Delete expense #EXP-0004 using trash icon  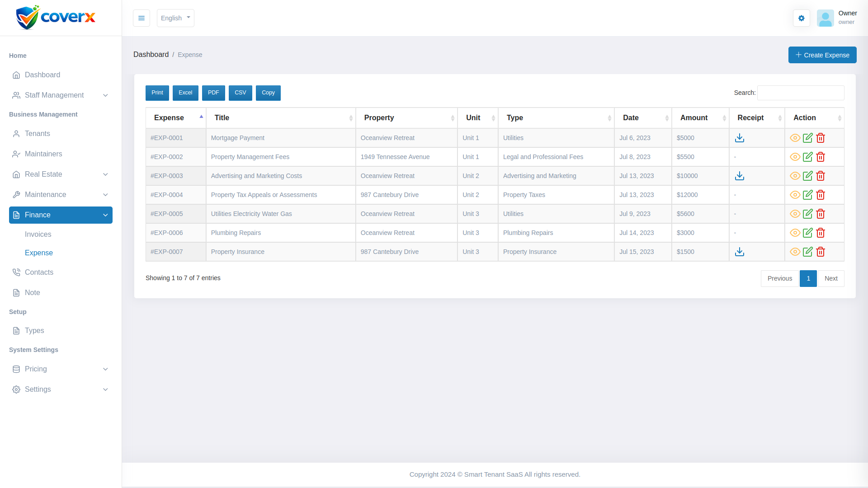coord(821,195)
